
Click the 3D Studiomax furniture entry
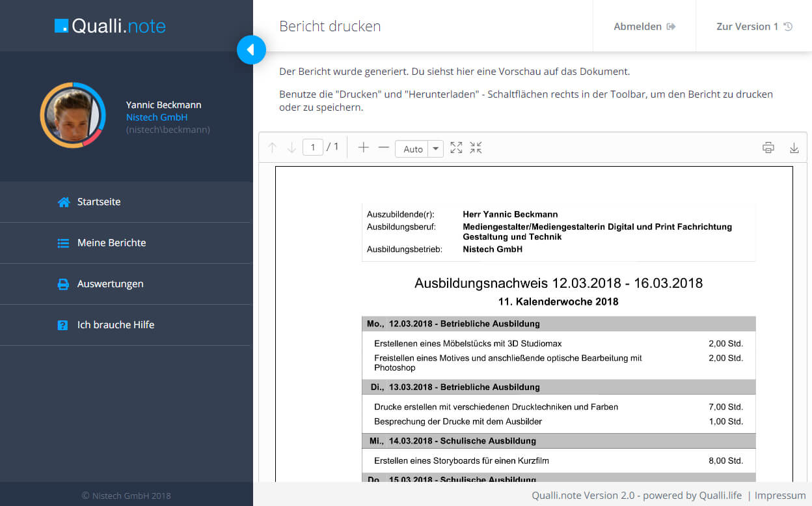click(468, 343)
